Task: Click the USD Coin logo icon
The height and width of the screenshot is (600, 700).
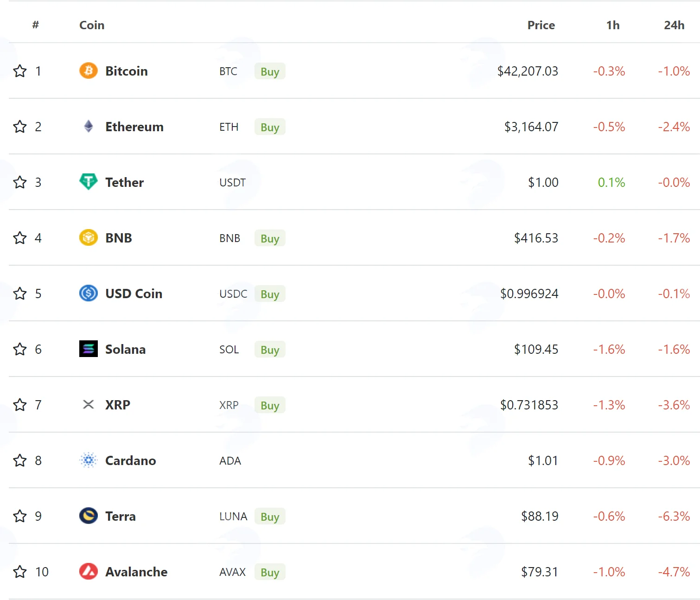Action: click(x=89, y=293)
